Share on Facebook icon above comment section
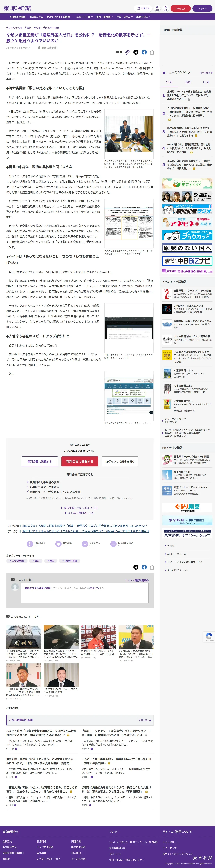Viewport: 215px width, 868px height. (144, 567)
